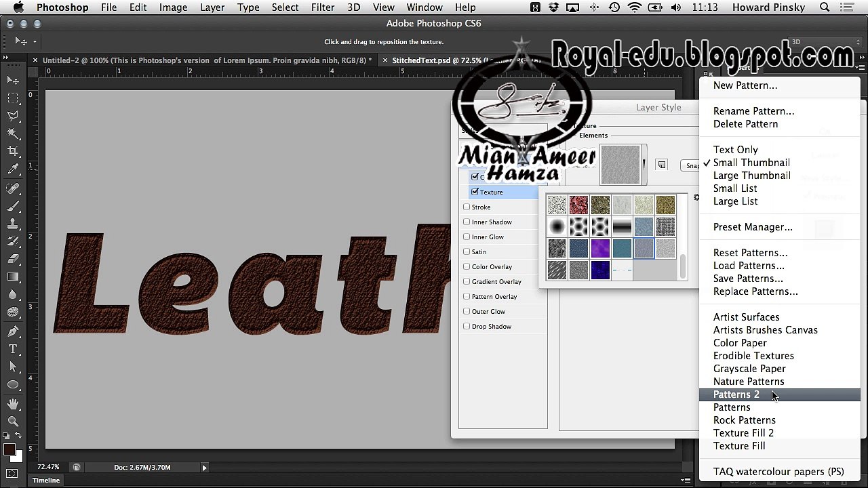This screenshot has height=488, width=868.
Task: Select the Path Selection tool
Action: (x=13, y=367)
